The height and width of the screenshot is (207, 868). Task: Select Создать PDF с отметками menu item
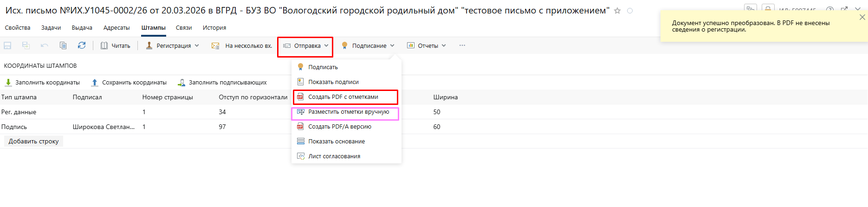tap(343, 97)
